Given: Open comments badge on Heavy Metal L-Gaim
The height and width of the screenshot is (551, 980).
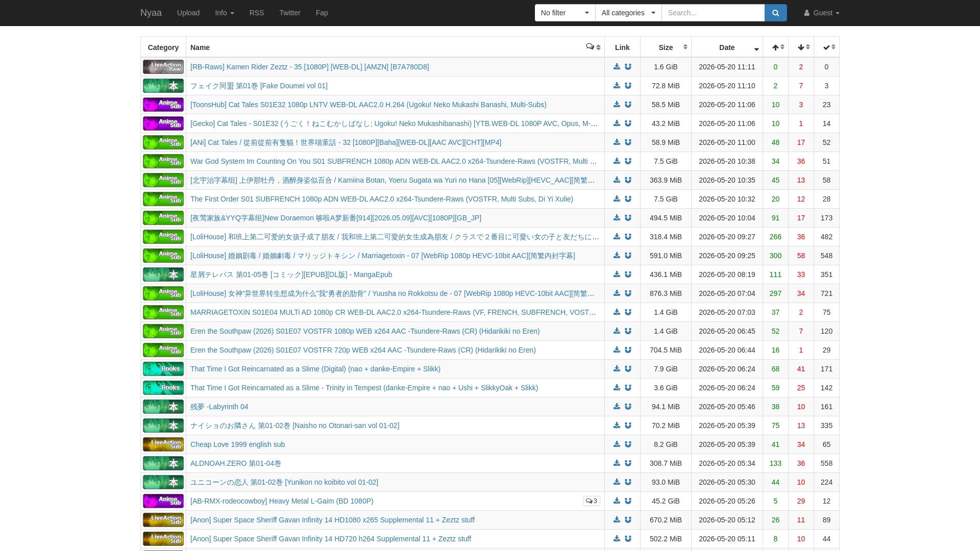Looking at the screenshot, I should click(591, 501).
